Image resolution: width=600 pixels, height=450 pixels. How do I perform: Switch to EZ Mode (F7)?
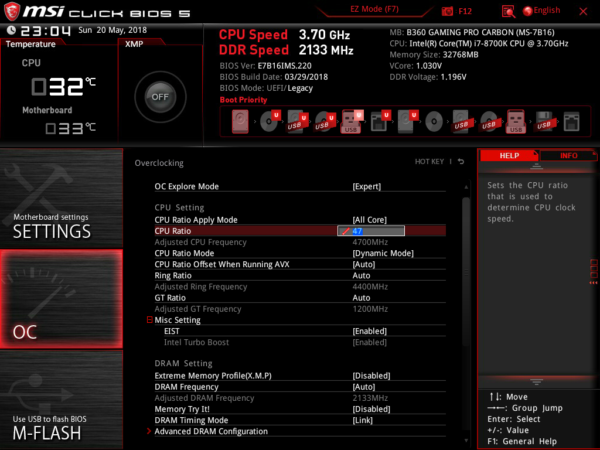[374, 9]
